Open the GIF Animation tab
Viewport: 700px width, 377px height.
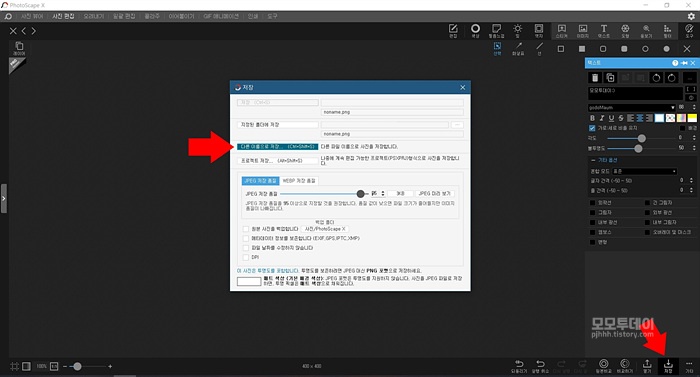coord(221,16)
